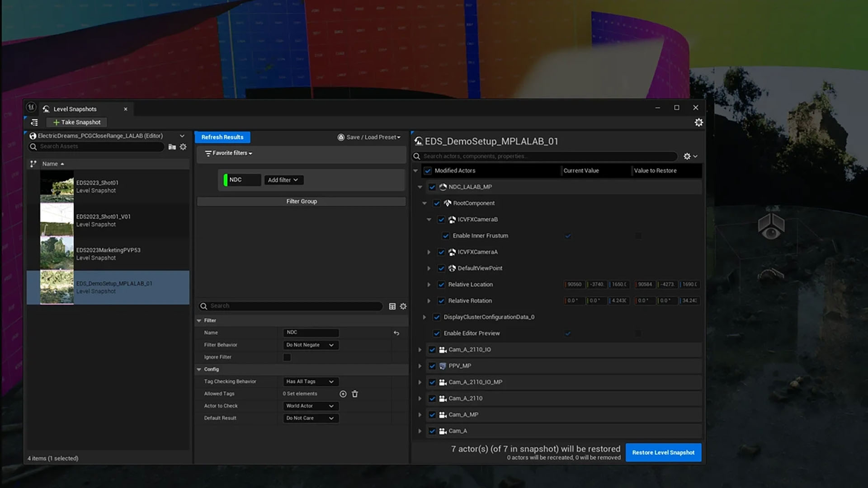Expand the Cam_A_2110_IO actor row

pyautogui.click(x=420, y=350)
